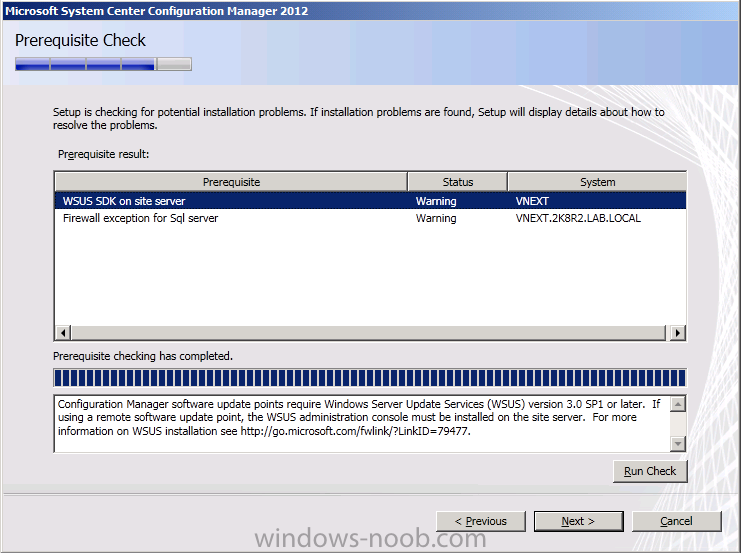Viewport: 741px width, 553px height.
Task: Click the horizontal scrollbar track of results list
Action: point(368,333)
